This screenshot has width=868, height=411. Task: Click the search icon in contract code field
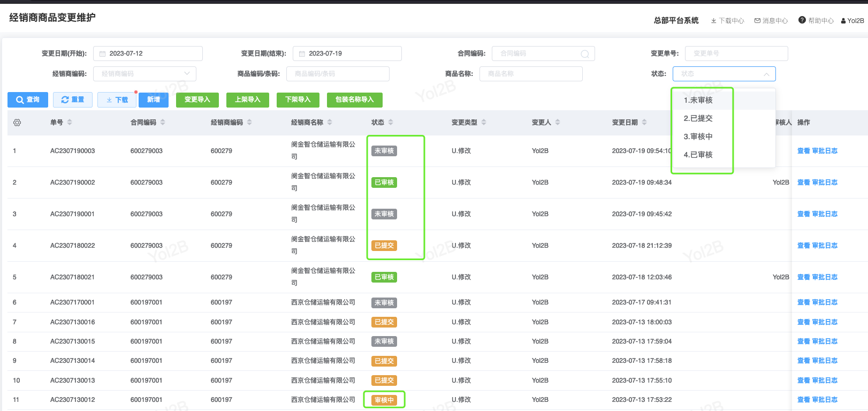[x=584, y=54]
